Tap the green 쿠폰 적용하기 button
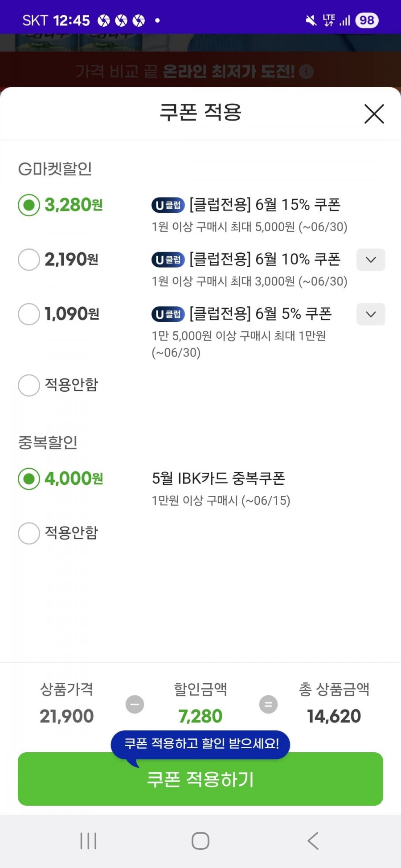401x868 pixels. [x=200, y=779]
